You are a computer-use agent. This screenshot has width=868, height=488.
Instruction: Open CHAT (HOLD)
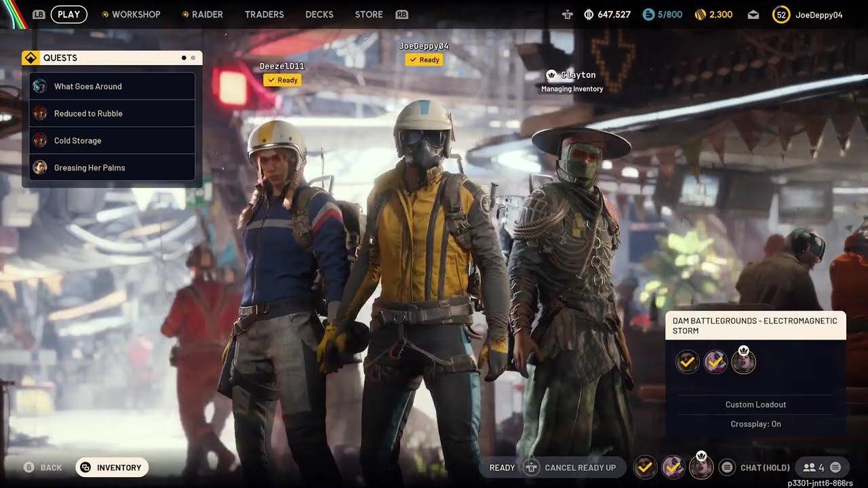tap(765, 468)
